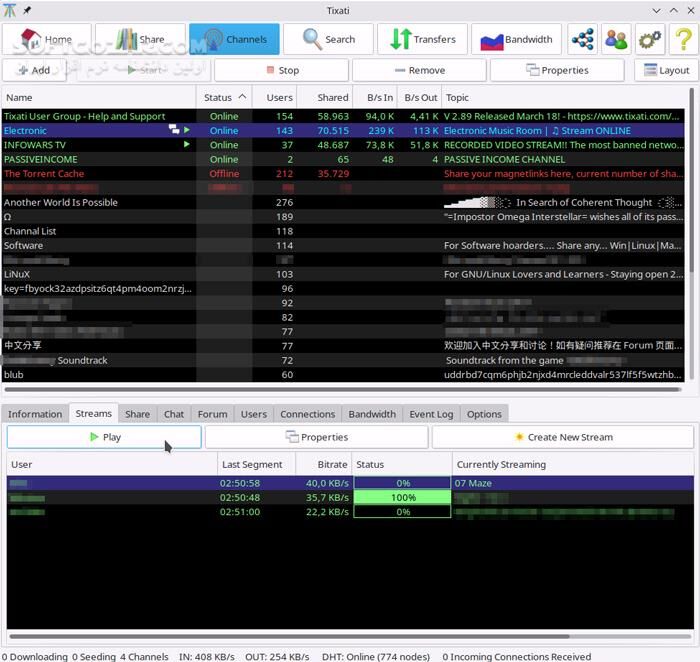The image size is (700, 662).
Task: Click the yellow help question mark icon
Action: pyautogui.click(x=683, y=40)
